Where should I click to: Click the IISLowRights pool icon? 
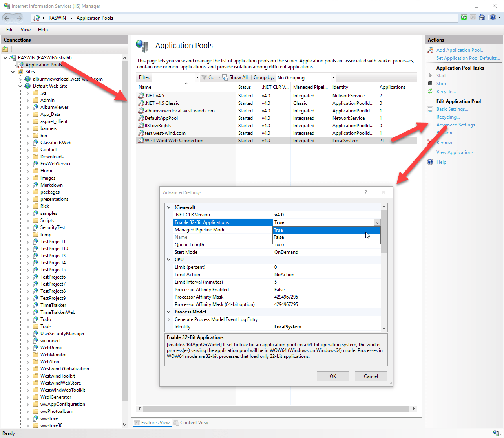tap(141, 126)
